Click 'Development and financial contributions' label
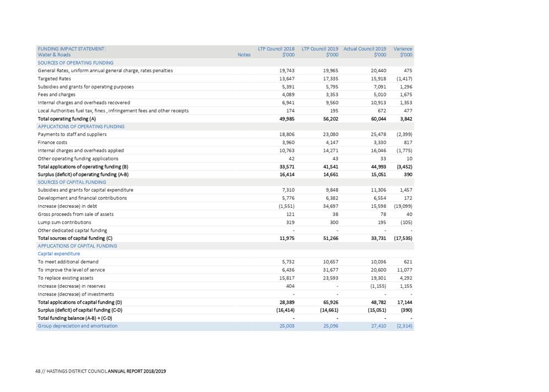This screenshot has width=549, height=392. (82, 198)
